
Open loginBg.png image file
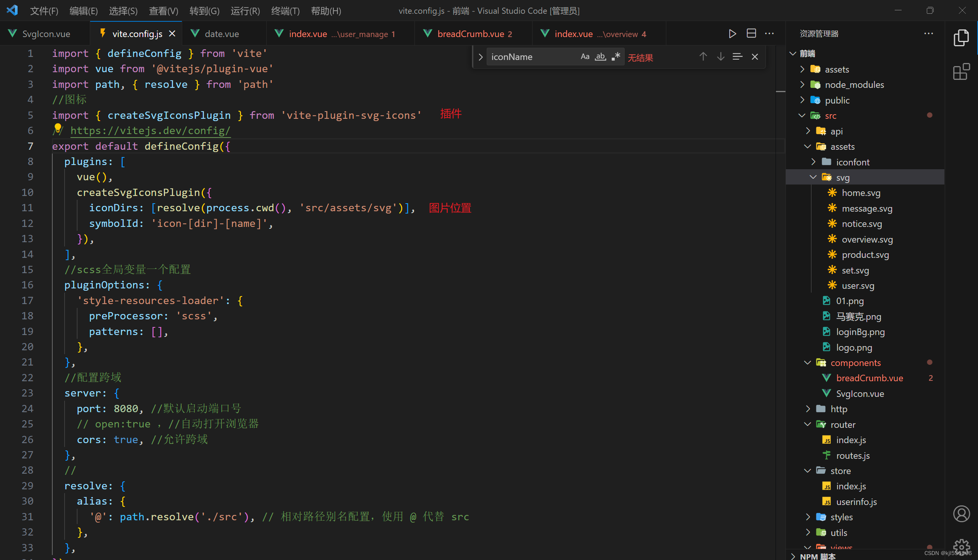point(865,332)
